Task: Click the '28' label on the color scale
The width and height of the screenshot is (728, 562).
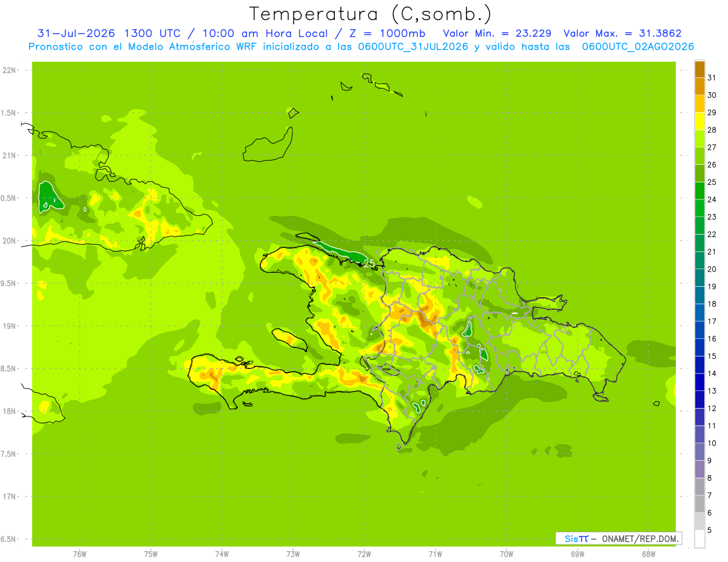Action: 712,130
